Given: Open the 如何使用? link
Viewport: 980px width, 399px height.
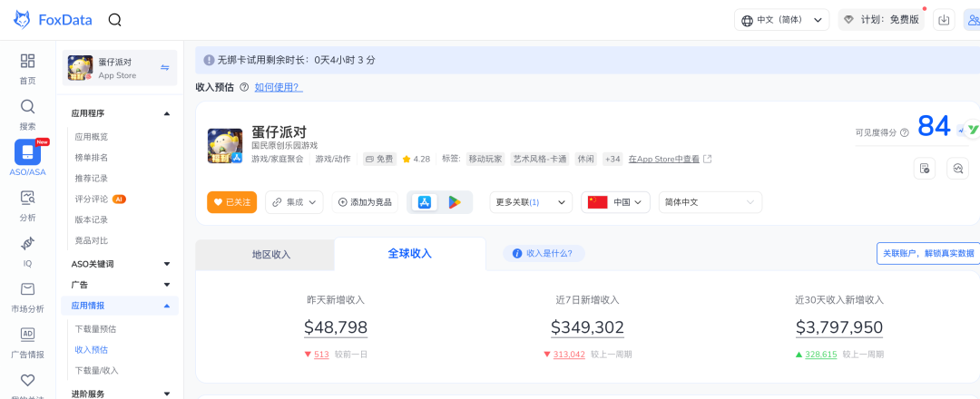Looking at the screenshot, I should coord(279,87).
